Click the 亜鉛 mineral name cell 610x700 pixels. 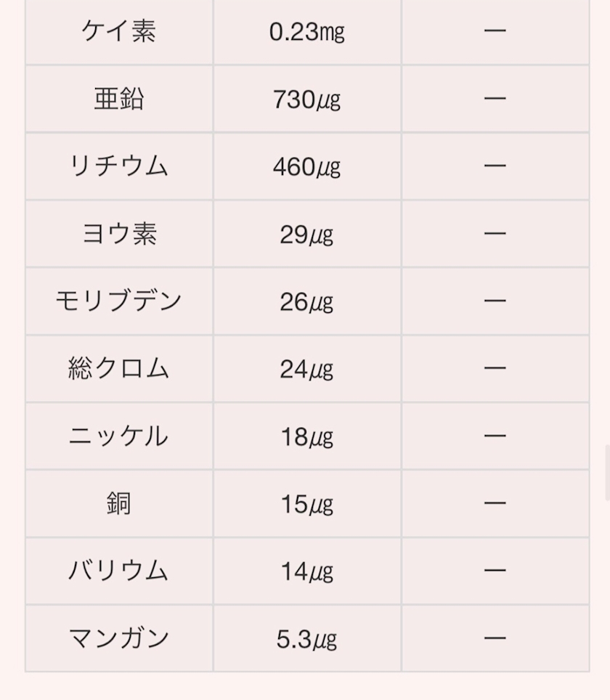pyautogui.click(x=118, y=99)
